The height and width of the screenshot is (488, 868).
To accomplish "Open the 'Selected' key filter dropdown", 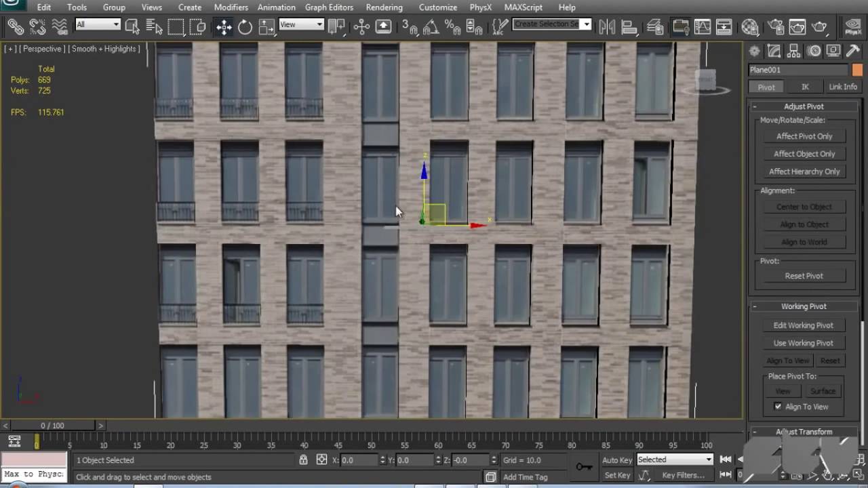I will click(x=674, y=460).
